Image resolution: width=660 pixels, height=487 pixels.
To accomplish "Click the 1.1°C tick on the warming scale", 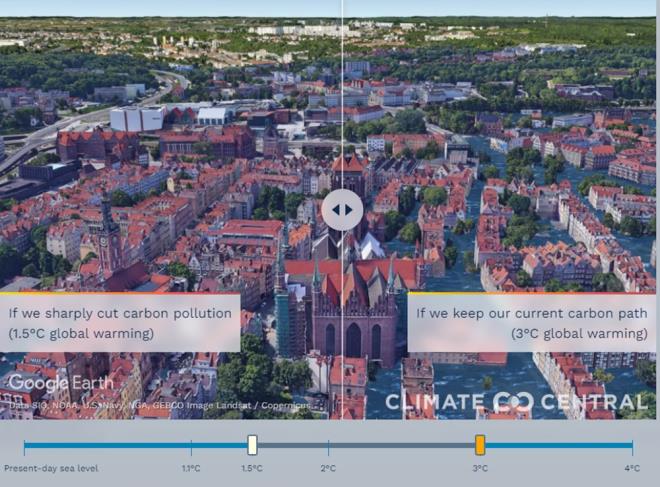I will (191, 445).
